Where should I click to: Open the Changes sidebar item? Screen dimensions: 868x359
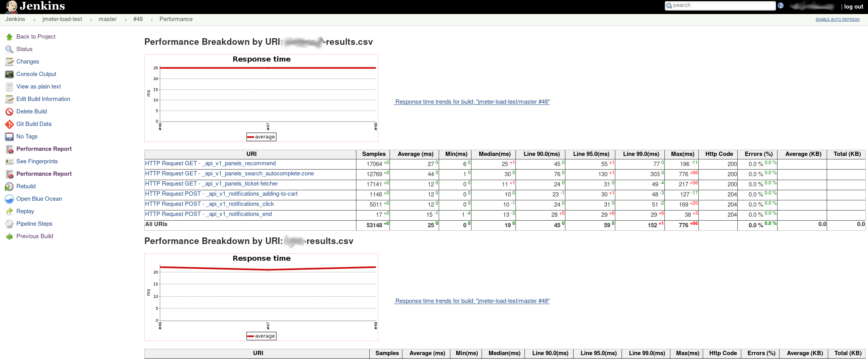pos(28,62)
